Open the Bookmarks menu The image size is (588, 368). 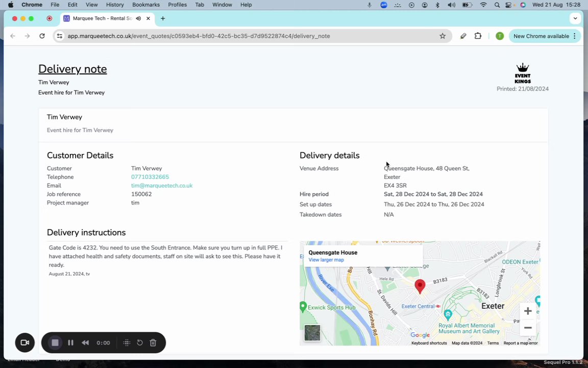point(146,5)
